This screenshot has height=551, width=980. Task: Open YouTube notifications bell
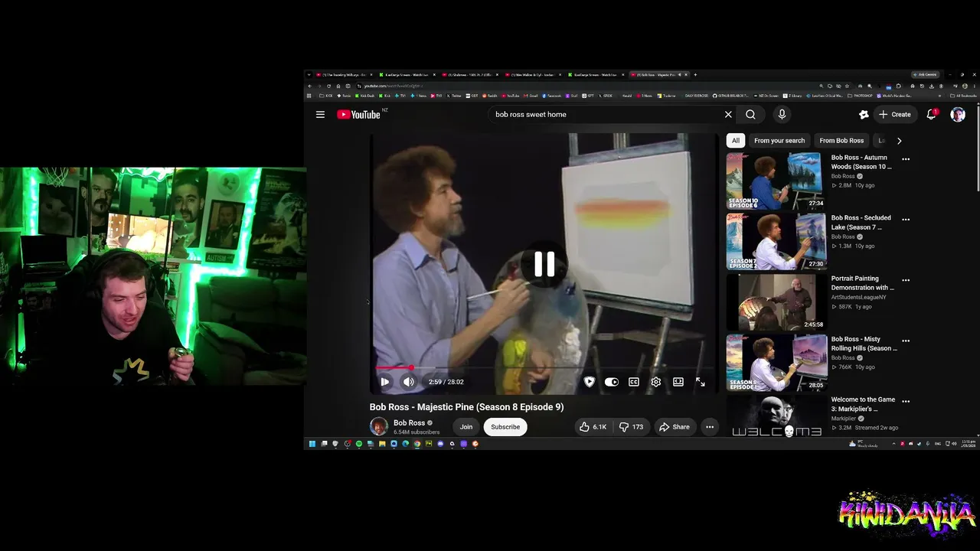[932, 115]
